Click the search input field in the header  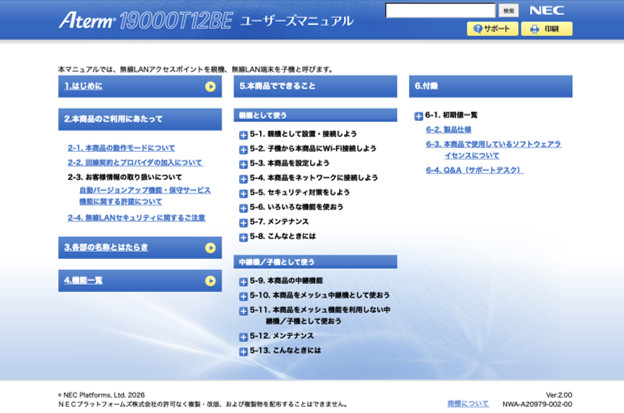440,11
